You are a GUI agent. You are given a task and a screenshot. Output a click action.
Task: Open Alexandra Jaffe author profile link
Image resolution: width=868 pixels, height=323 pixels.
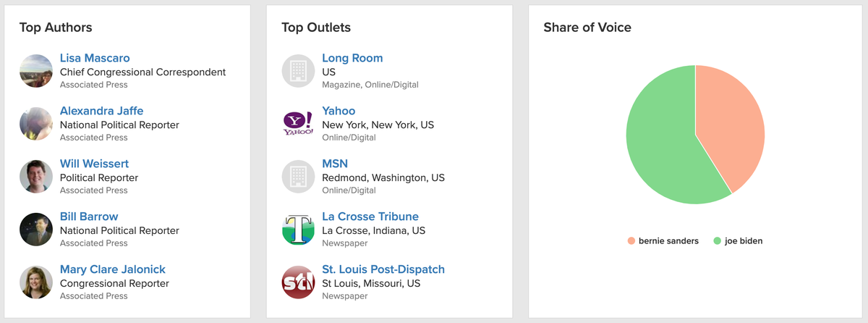pyautogui.click(x=102, y=111)
